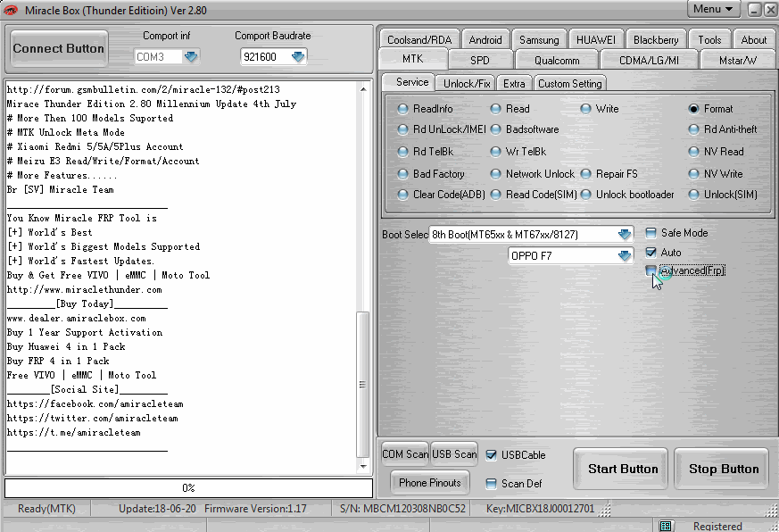Expand the Boot Select dropdown
779x532 pixels.
[625, 234]
